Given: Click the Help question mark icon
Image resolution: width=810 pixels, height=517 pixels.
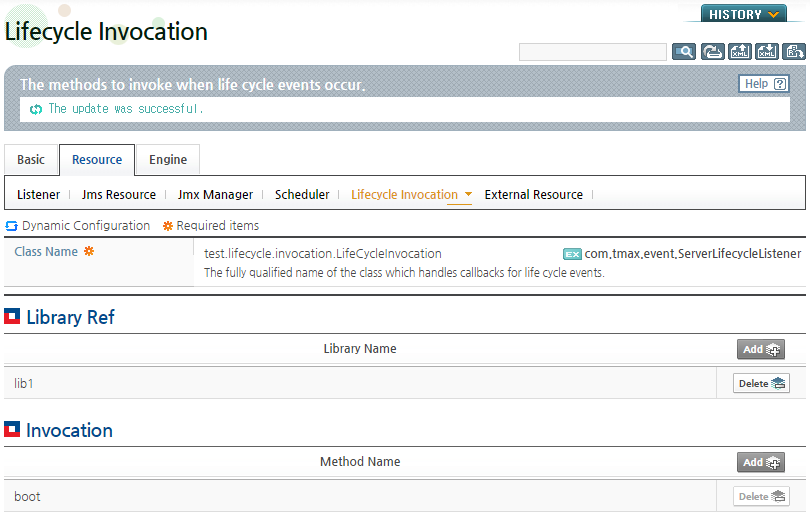Looking at the screenshot, I should 780,84.
